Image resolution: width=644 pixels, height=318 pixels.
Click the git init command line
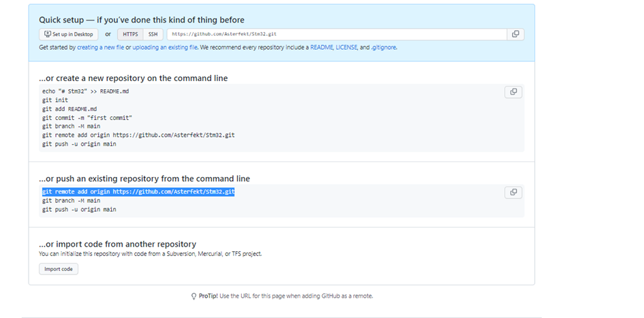55,100
